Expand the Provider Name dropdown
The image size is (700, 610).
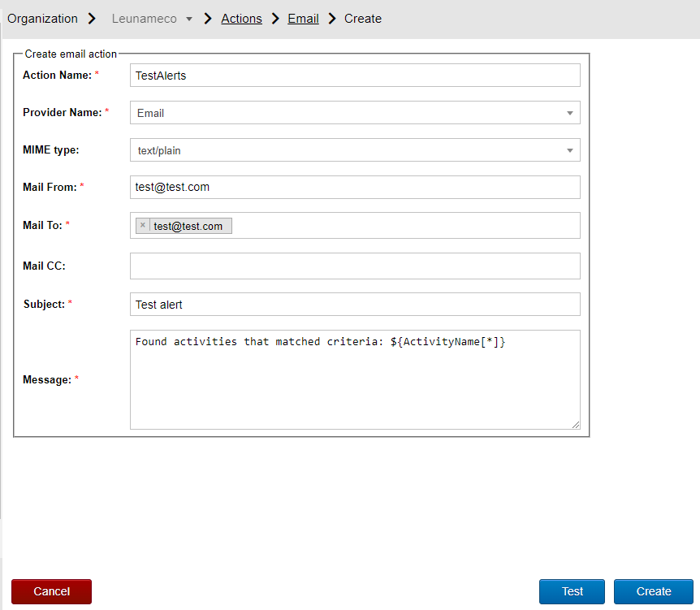569,113
